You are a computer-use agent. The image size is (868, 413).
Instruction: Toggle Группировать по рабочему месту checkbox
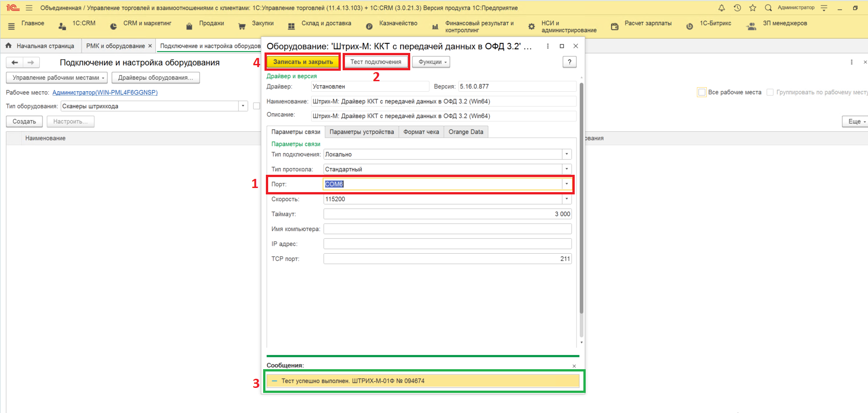(x=770, y=92)
